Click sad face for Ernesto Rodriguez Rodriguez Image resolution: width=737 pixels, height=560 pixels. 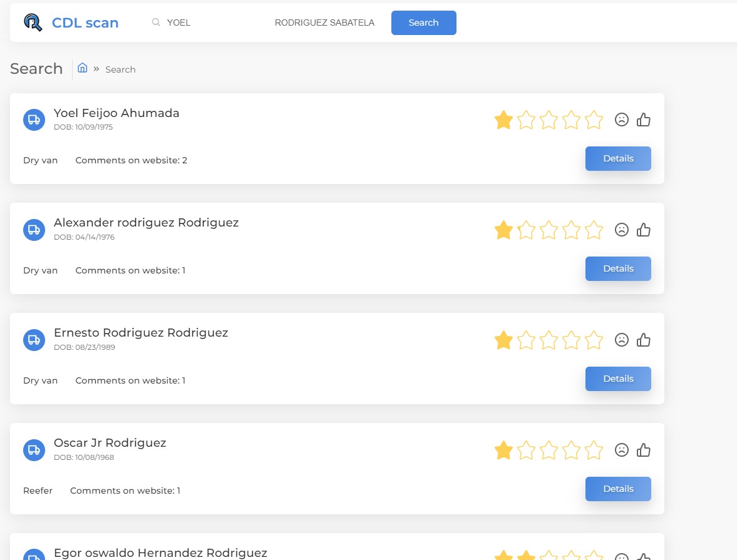coord(621,340)
